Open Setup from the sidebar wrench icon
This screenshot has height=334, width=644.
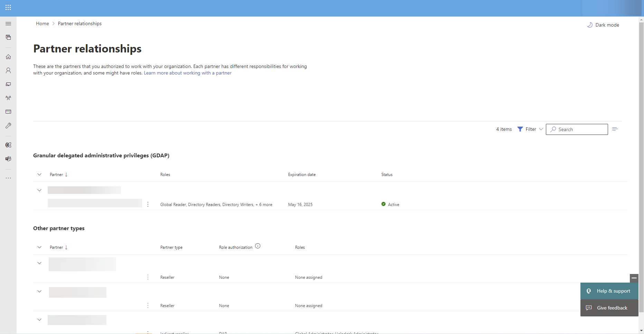[x=8, y=126]
